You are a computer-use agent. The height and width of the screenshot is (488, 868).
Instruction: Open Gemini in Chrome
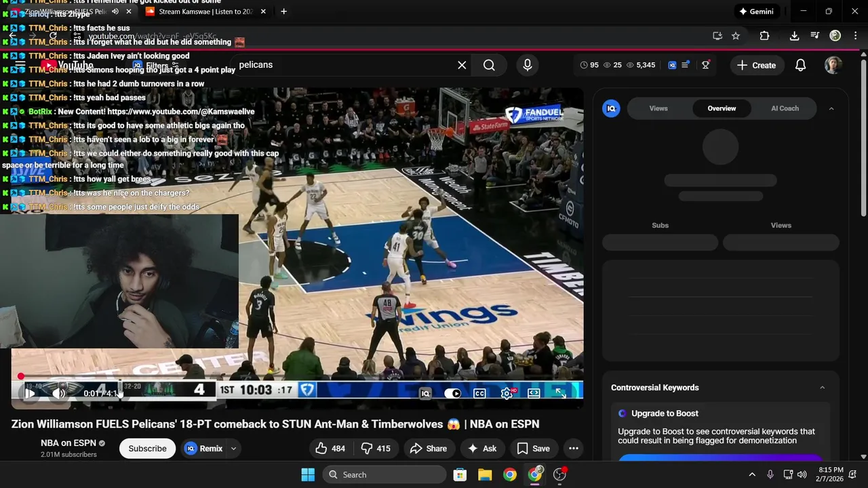(x=756, y=12)
